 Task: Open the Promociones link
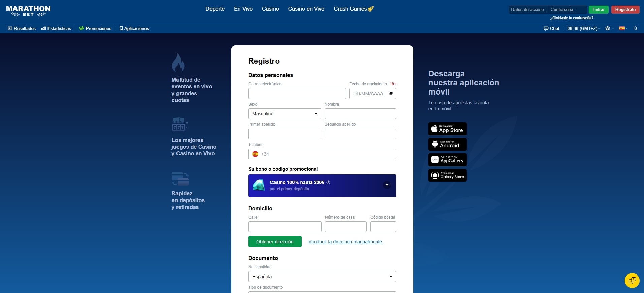pos(95,28)
